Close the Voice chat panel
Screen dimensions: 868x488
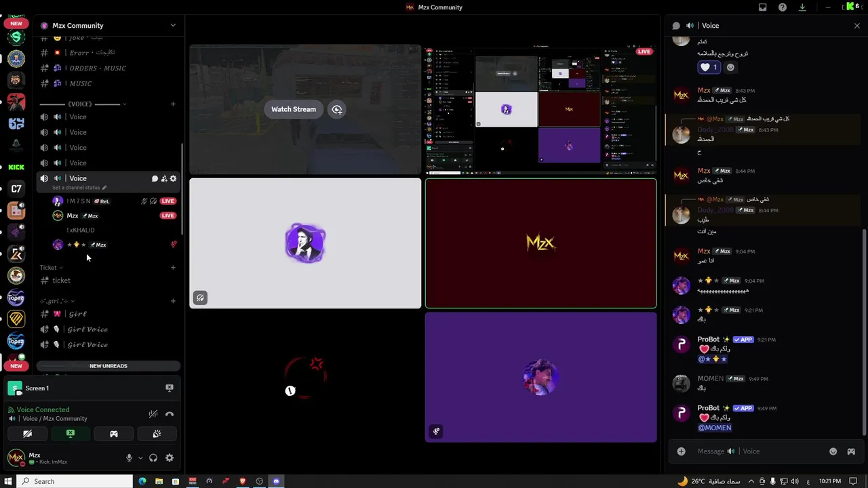856,26
